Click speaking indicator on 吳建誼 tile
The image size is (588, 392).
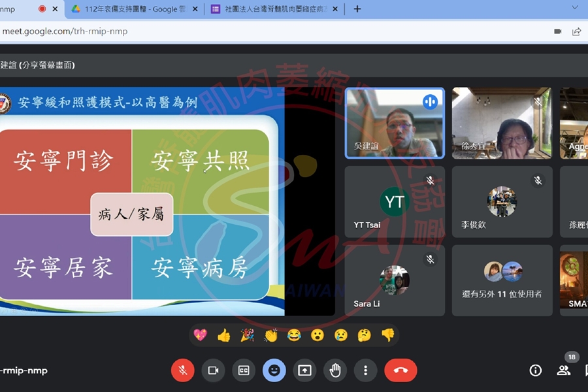pos(430,102)
